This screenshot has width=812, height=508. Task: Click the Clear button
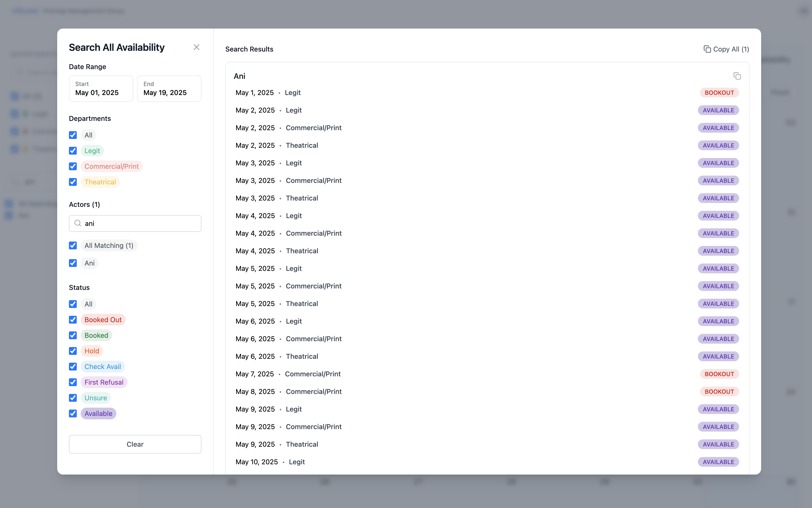pos(135,444)
